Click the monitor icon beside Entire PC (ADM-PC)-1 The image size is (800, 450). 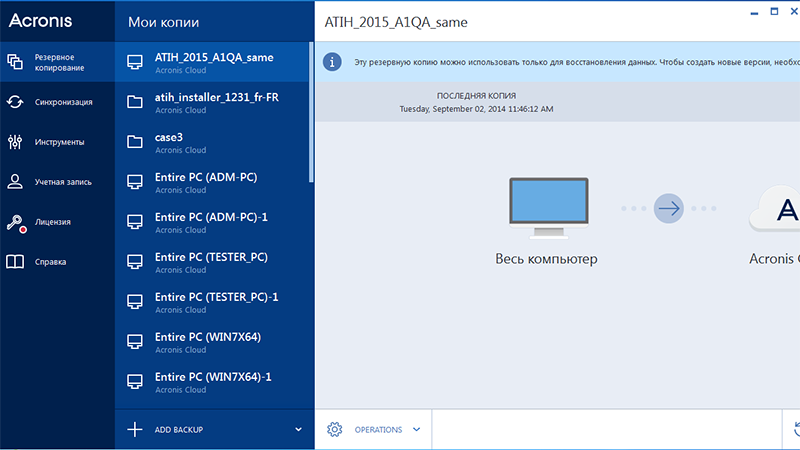[135, 222]
